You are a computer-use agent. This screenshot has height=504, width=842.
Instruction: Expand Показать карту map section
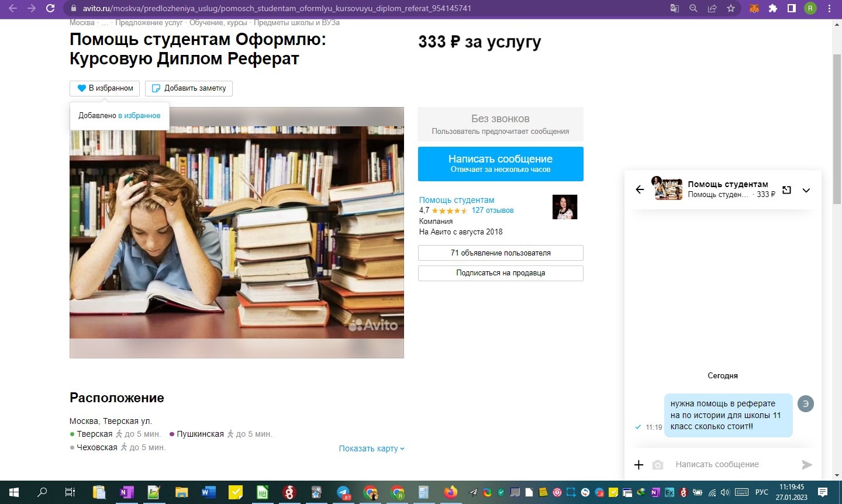pos(372,448)
